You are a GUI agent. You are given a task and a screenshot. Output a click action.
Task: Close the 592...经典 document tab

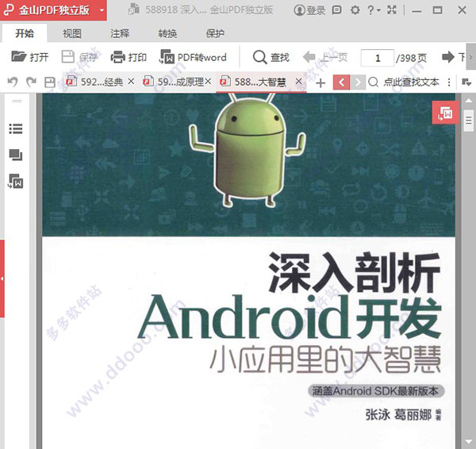(131, 82)
